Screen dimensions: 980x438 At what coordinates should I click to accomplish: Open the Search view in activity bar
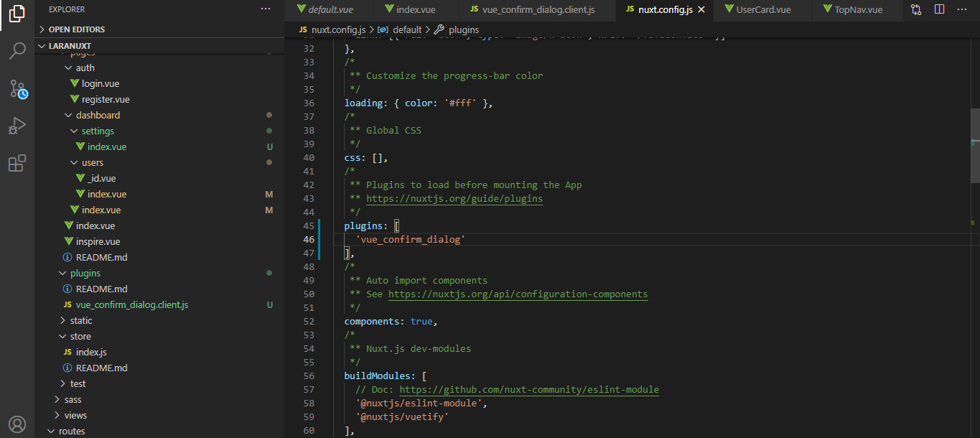(x=17, y=51)
